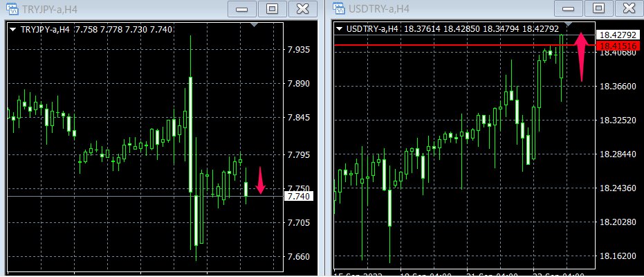The height and width of the screenshot is (277, 644).
Task: Click the 18.24360 price scale value
Action: (x=618, y=188)
